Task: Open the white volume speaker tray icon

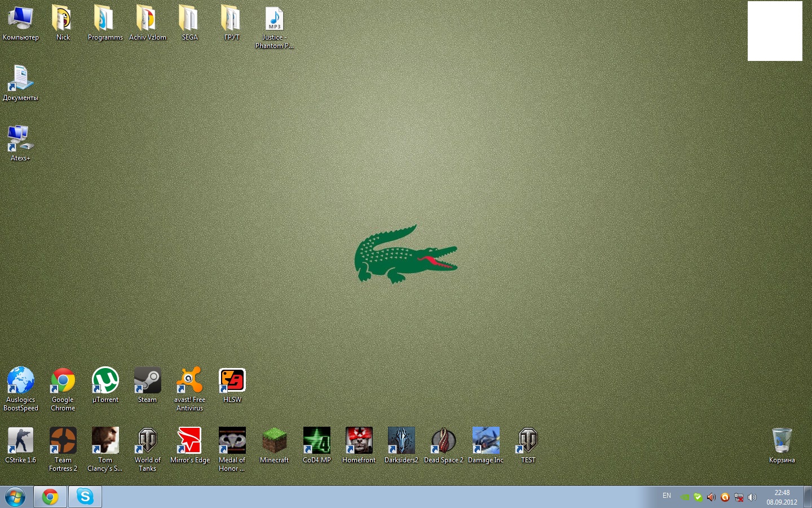Action: click(x=752, y=497)
